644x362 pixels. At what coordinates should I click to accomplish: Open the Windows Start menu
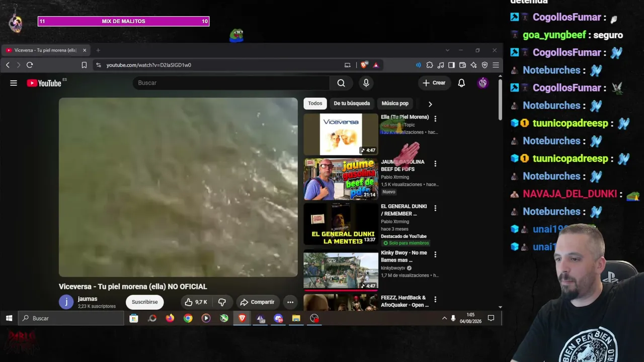9,318
